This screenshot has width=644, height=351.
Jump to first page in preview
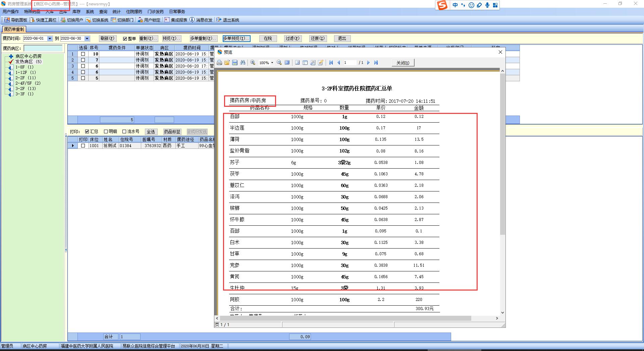tap(331, 63)
